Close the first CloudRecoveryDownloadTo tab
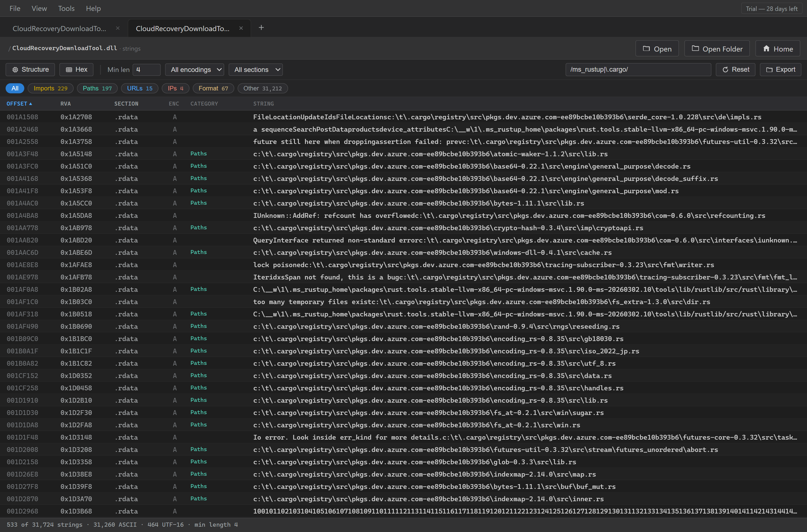 [x=117, y=28]
